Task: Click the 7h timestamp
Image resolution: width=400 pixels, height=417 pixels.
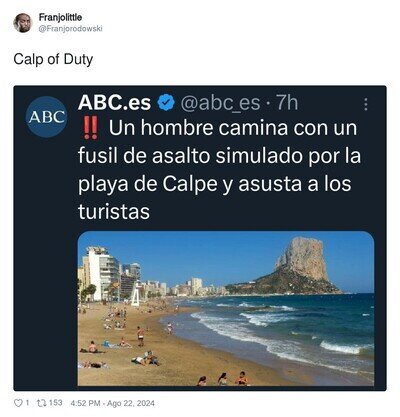Action: tap(287, 103)
